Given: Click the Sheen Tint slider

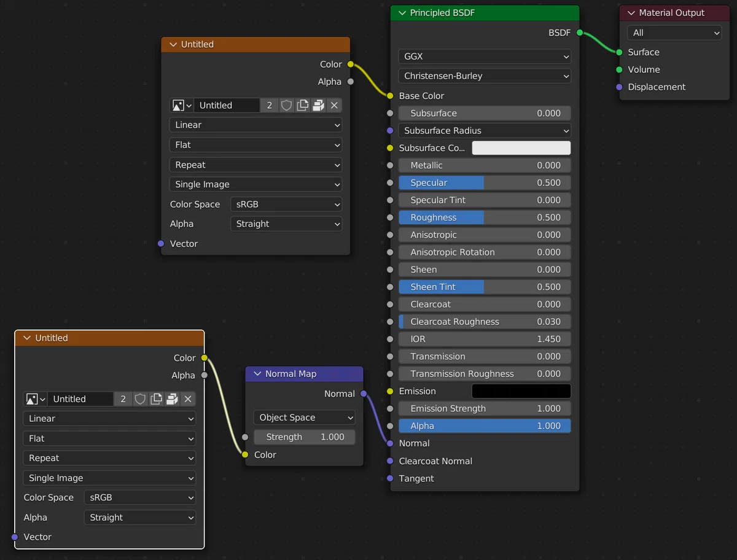Looking at the screenshot, I should pos(485,287).
